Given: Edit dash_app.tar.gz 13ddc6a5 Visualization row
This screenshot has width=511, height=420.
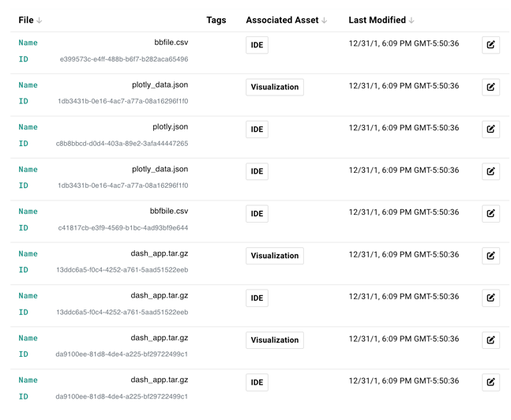Looking at the screenshot, I should (x=490, y=256).
